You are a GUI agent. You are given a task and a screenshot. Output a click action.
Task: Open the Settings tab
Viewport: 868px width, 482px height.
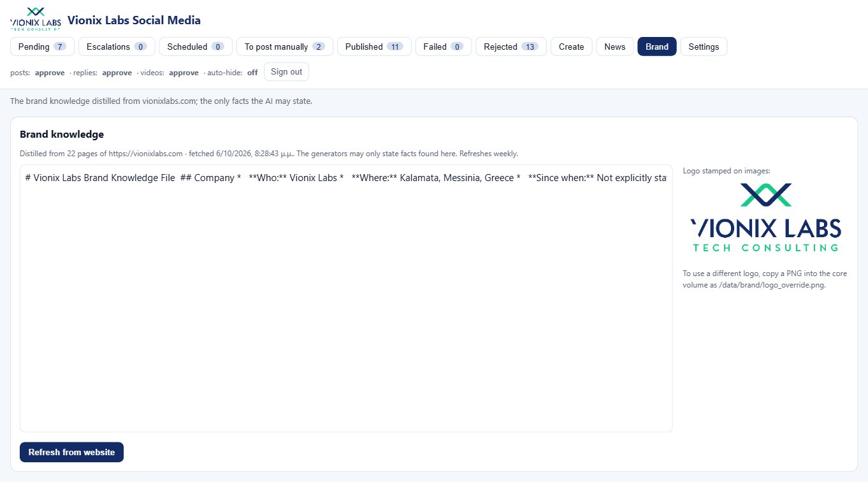coord(704,47)
